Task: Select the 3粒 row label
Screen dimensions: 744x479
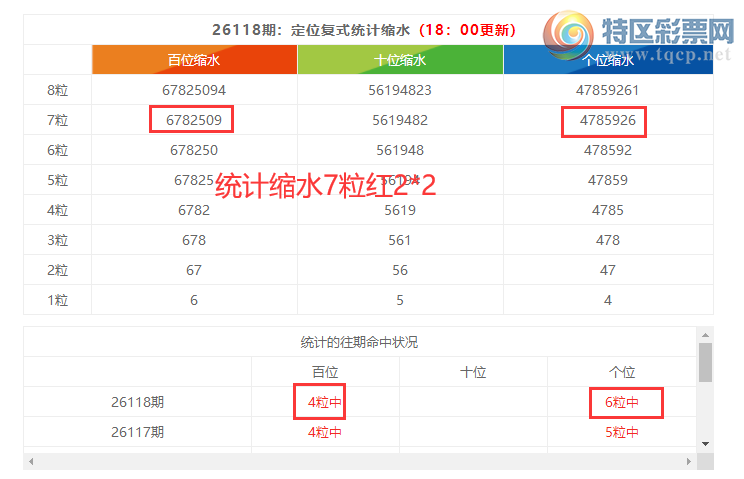Action: (57, 240)
